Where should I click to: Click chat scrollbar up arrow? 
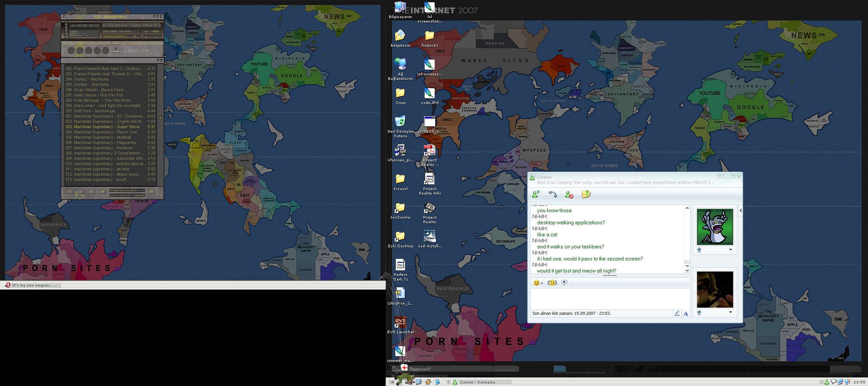pyautogui.click(x=687, y=208)
